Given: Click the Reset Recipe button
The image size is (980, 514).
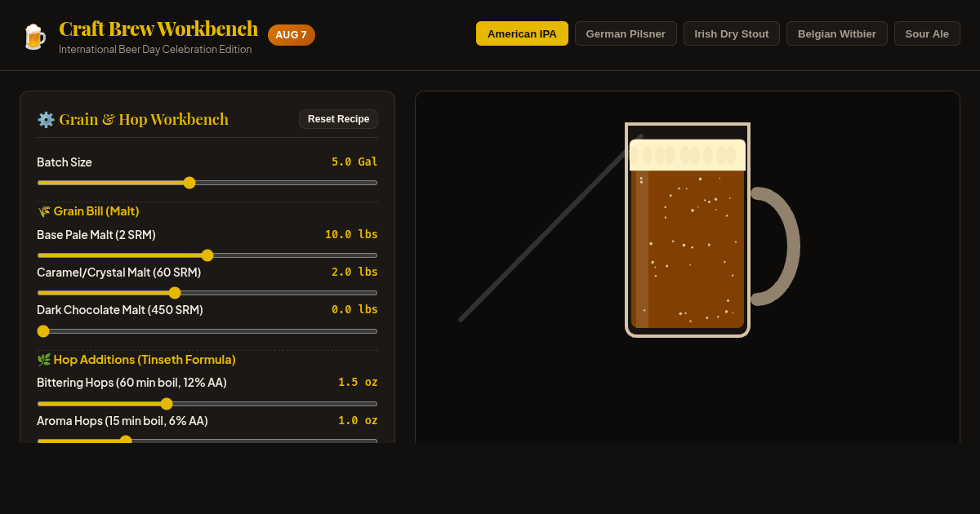Looking at the screenshot, I should tap(338, 119).
